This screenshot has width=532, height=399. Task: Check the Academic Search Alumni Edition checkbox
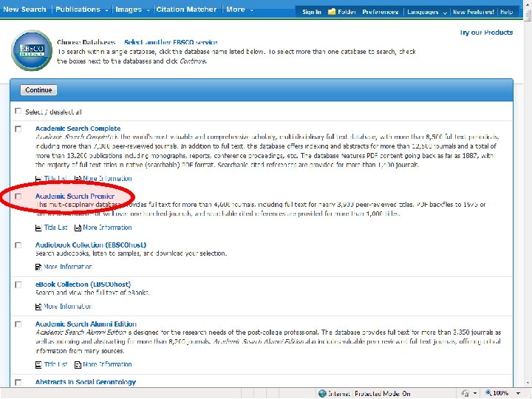[18, 324]
